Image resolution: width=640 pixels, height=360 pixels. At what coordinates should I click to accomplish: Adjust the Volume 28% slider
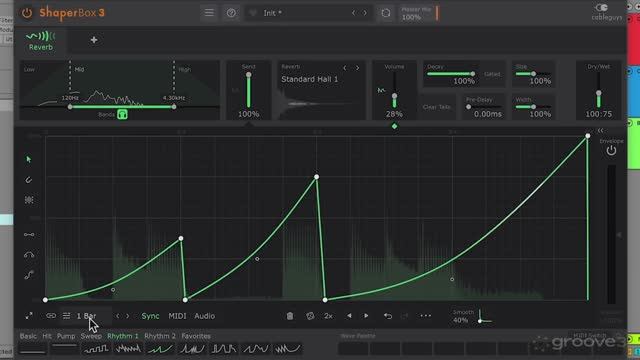click(x=394, y=91)
